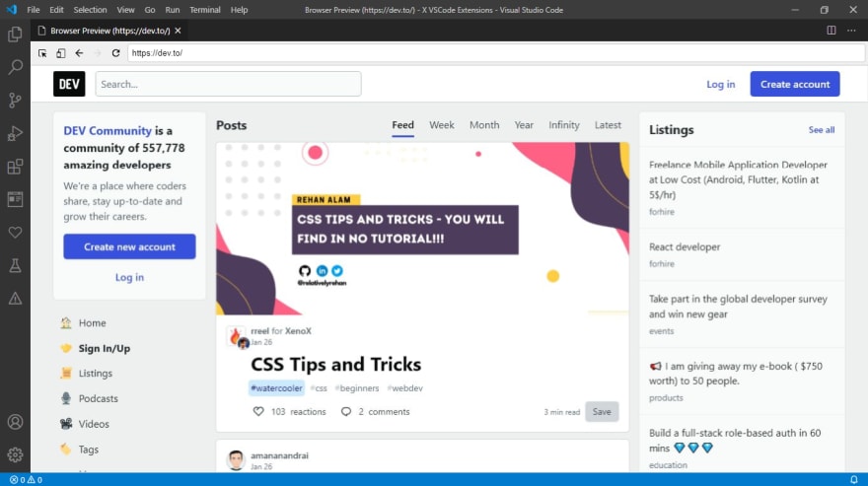Show errors and warnings in status bar
Image resolution: width=868 pixels, height=486 pixels.
pos(26,480)
